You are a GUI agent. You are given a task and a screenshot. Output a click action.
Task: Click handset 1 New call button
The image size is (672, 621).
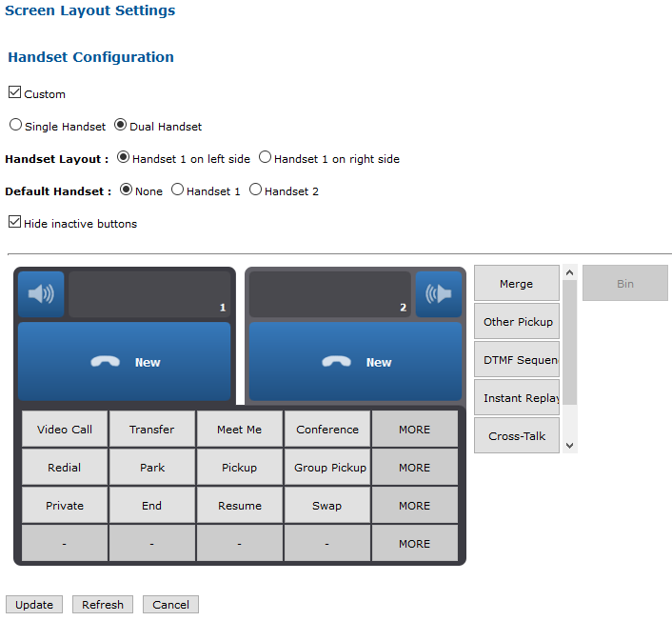point(125,362)
